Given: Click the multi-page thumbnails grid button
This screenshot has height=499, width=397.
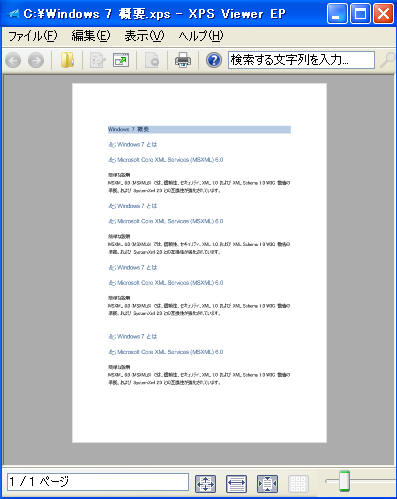Looking at the screenshot, I should [298, 484].
